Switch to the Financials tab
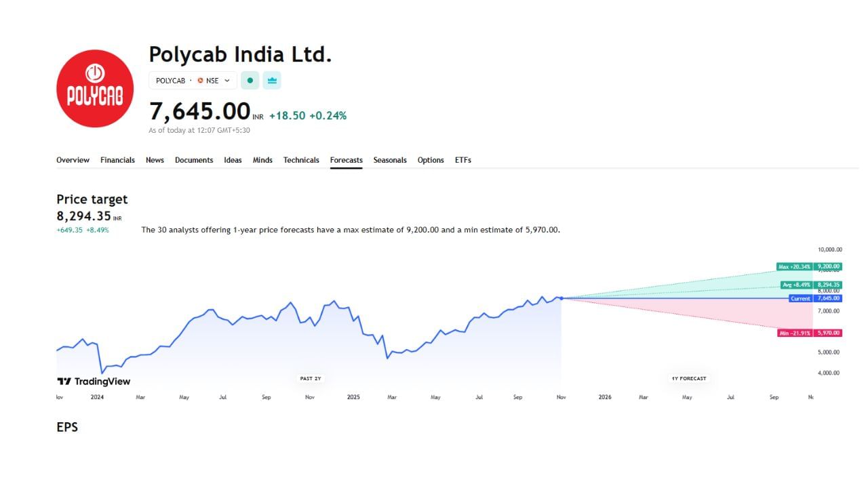Image resolution: width=868 pixels, height=488 pixels. tap(117, 160)
